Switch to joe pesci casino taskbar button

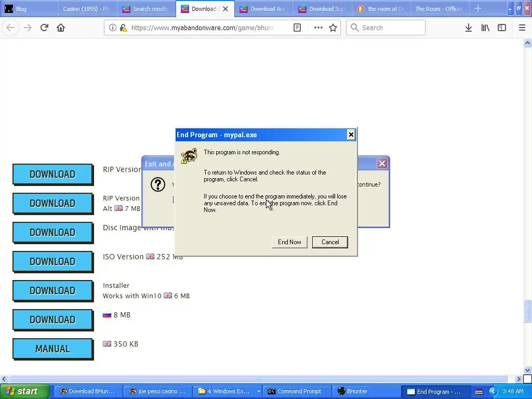pos(157,391)
